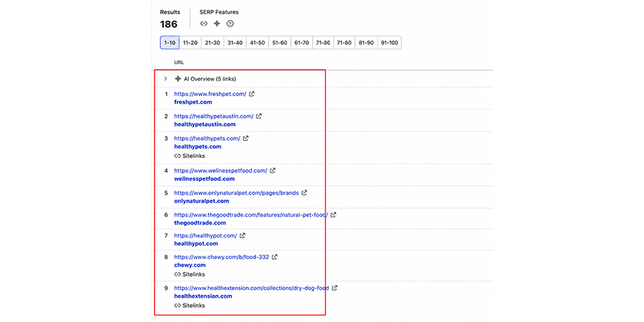Click the bold onlynaturalpet.com domain
This screenshot has width=644, height=322.
click(202, 201)
